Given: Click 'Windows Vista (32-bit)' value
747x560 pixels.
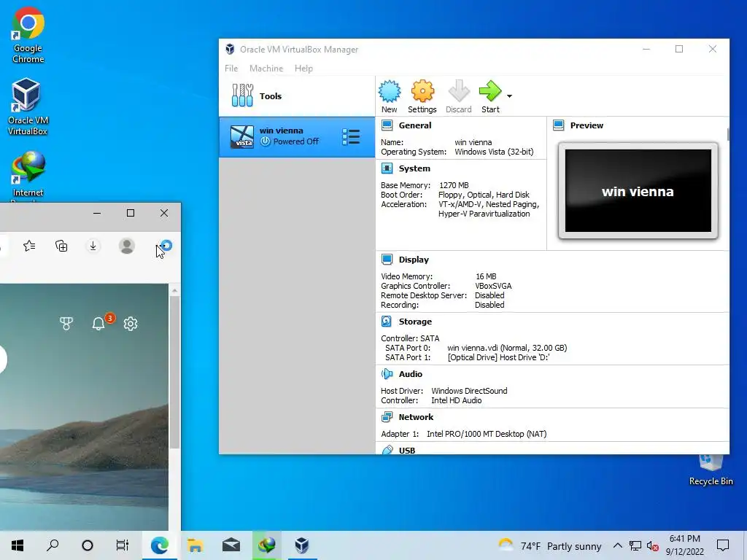Looking at the screenshot, I should click(x=494, y=152).
